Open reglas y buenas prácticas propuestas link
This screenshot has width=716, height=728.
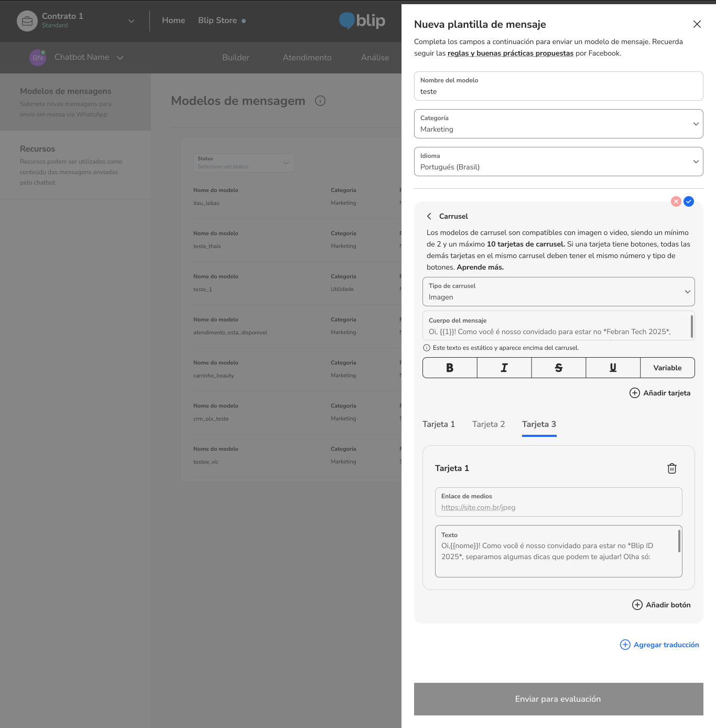(510, 53)
